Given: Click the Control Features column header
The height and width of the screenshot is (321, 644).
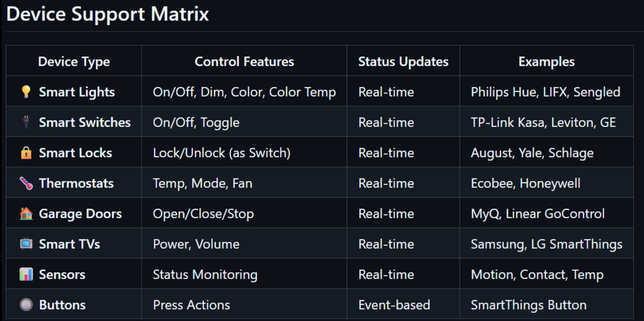Looking at the screenshot, I should (x=244, y=62).
